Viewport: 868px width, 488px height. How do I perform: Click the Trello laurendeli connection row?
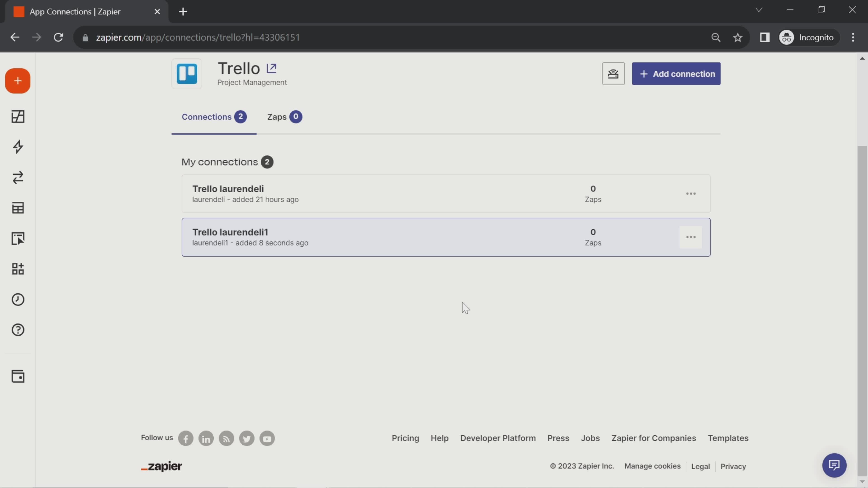pos(446,193)
